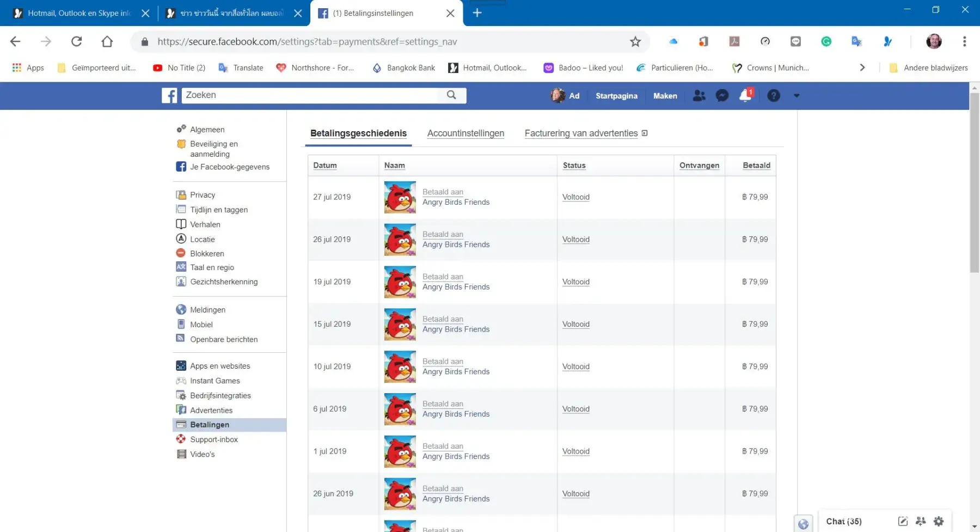Open Facturering van advertenties tab
Image resolution: width=980 pixels, height=532 pixels.
[x=581, y=133]
